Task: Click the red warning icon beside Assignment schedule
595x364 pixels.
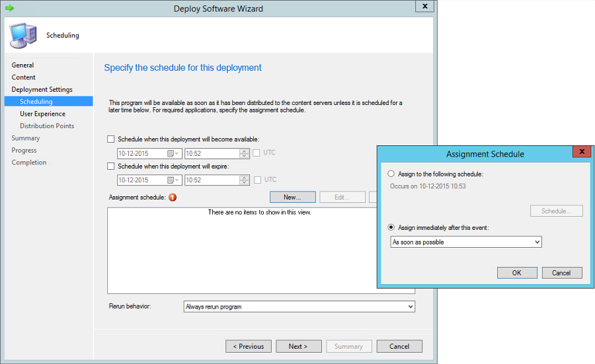Action: (x=173, y=197)
